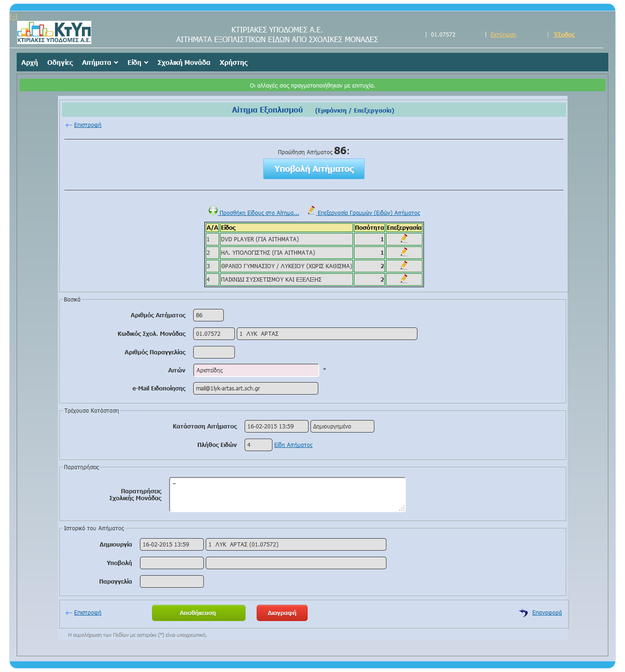Viewport: 625px width, 672px height.
Task: Click the Ποσότητα column header
Action: 369,228
